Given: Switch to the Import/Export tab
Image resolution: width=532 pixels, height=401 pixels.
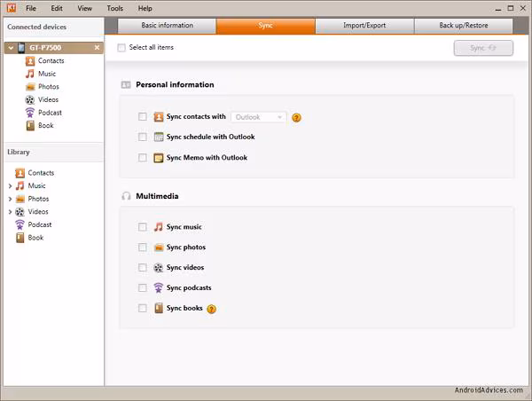Looking at the screenshot, I should [364, 26].
